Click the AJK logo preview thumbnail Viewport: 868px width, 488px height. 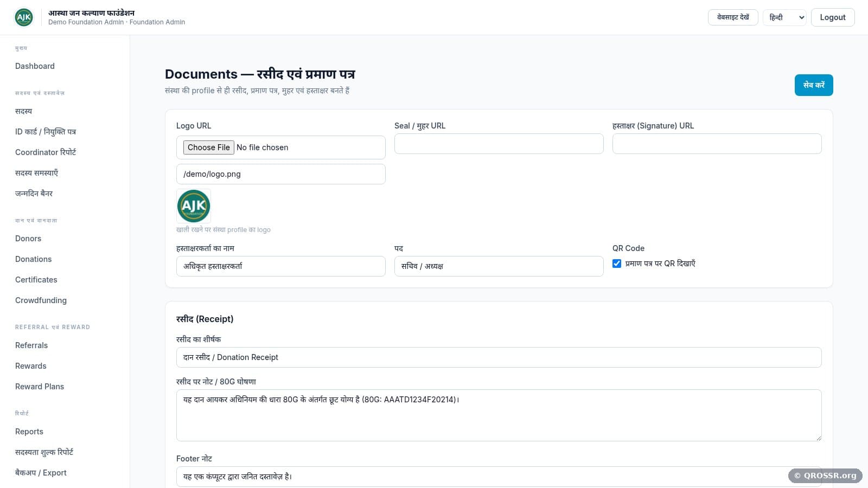(x=194, y=206)
